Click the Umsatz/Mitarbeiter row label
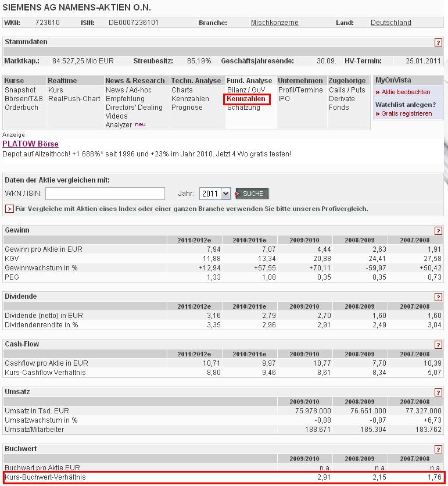This screenshot has width=448, height=486. coord(34,429)
